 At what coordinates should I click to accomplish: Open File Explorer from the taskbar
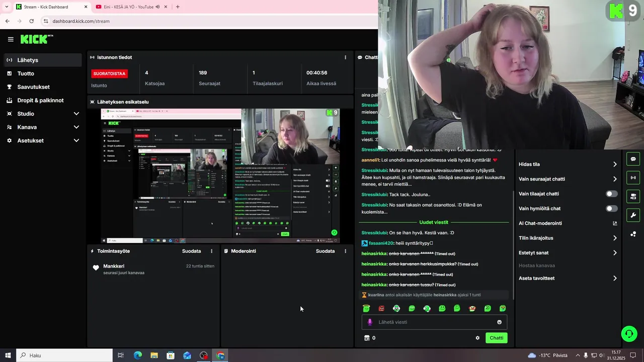[154, 355]
